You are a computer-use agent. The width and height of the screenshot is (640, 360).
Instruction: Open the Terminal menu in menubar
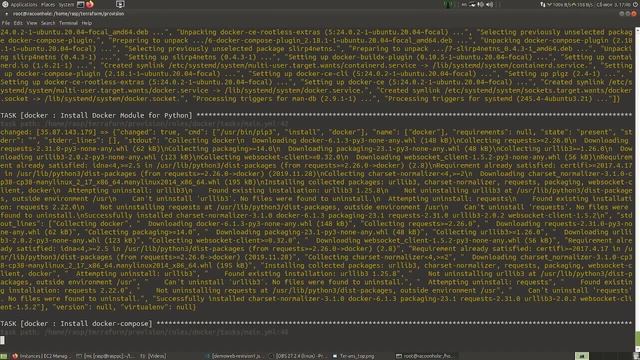[68, 23]
